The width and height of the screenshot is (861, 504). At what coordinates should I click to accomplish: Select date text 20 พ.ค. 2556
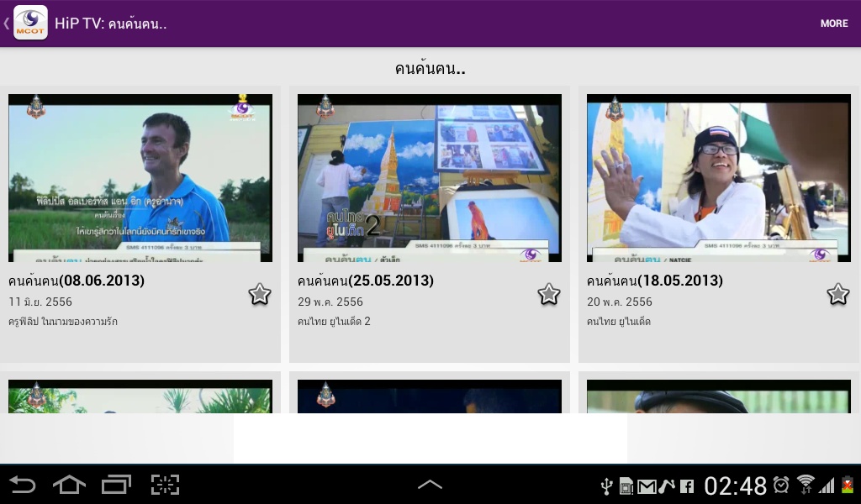(x=620, y=302)
